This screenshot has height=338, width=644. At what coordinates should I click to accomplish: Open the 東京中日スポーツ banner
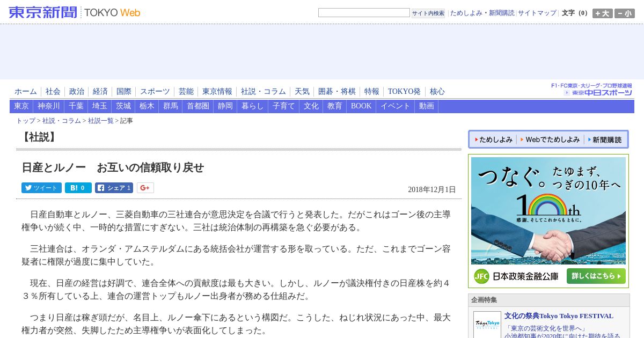click(x=591, y=90)
